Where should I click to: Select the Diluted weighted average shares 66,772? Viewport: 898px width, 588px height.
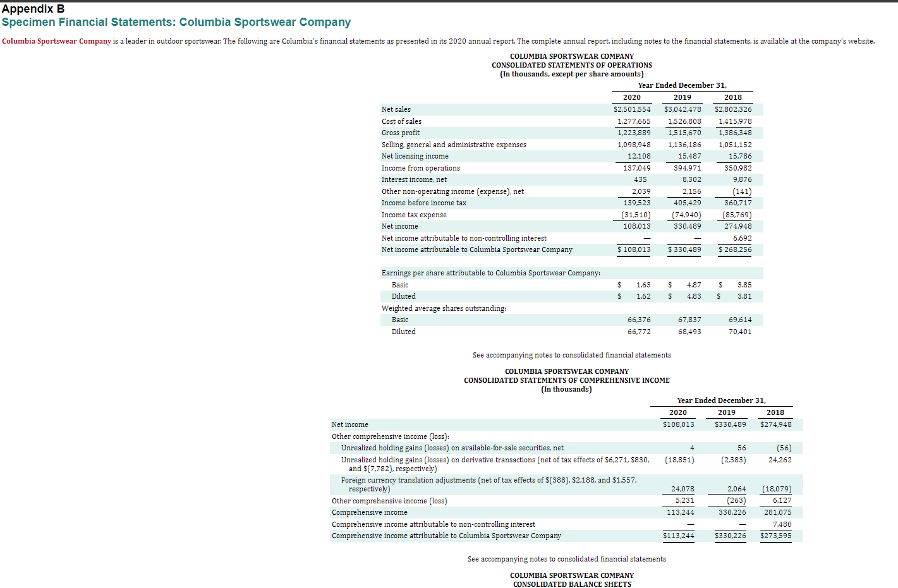(x=638, y=332)
